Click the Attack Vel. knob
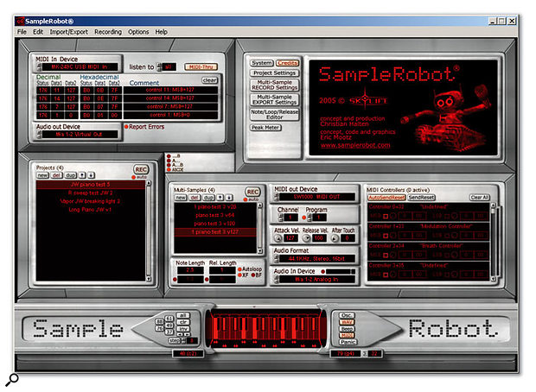This screenshot has height=392, width=536. [278, 238]
